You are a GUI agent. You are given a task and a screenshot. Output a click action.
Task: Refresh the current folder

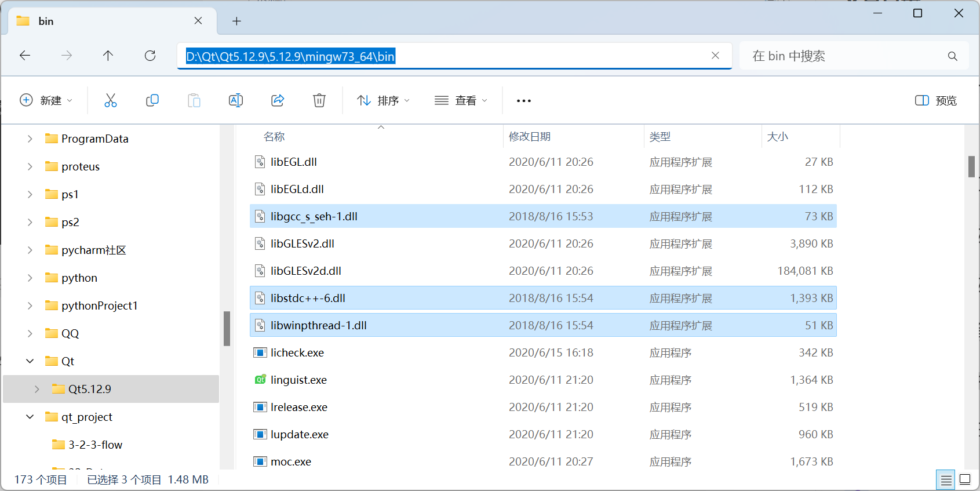150,56
